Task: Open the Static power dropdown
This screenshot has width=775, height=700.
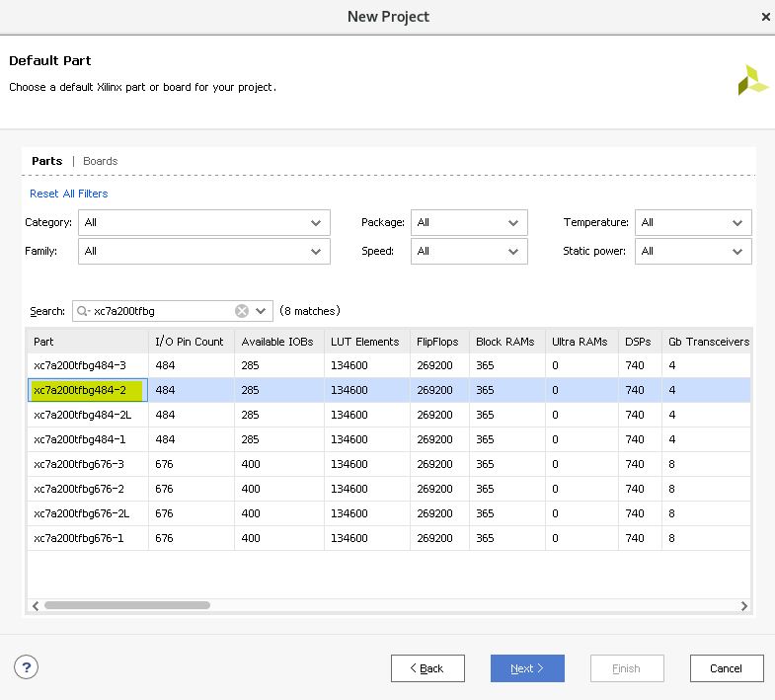Action: click(693, 251)
